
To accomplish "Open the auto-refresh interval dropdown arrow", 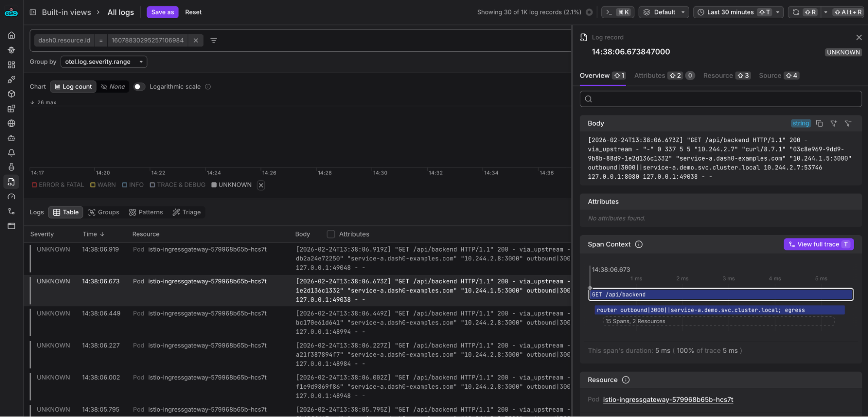I will 826,12.
